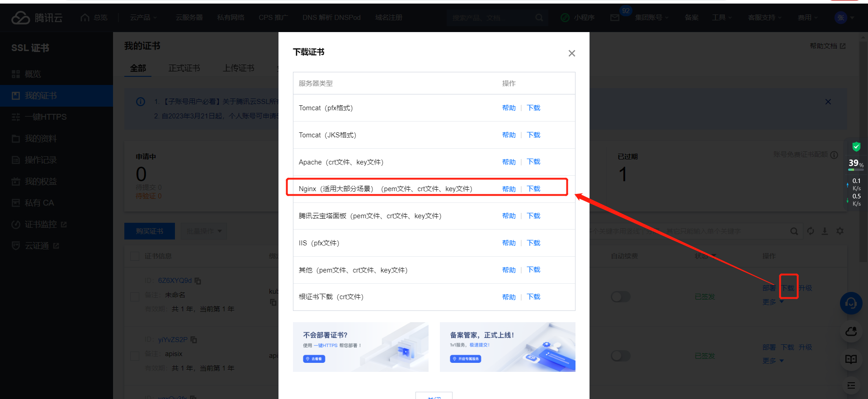
Task: Click the Tencent Cloud logo
Action: coord(37,18)
